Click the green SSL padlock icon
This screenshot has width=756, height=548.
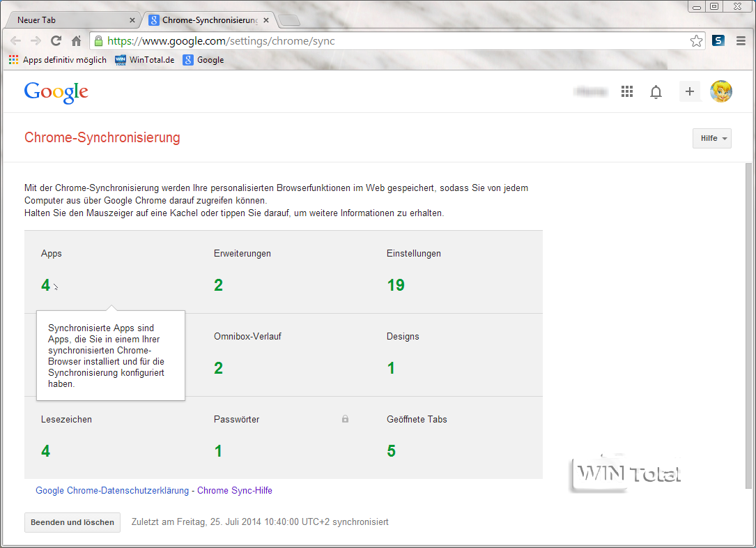coord(98,41)
